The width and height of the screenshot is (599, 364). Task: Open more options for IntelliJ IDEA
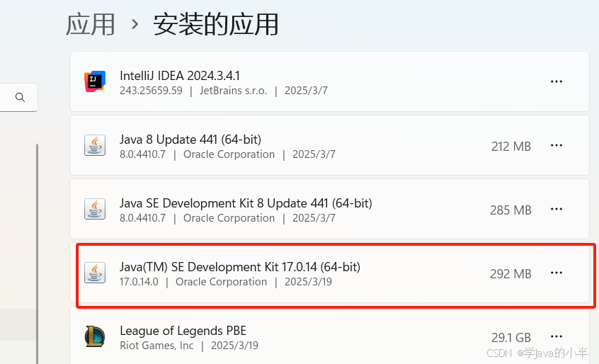coord(557,81)
